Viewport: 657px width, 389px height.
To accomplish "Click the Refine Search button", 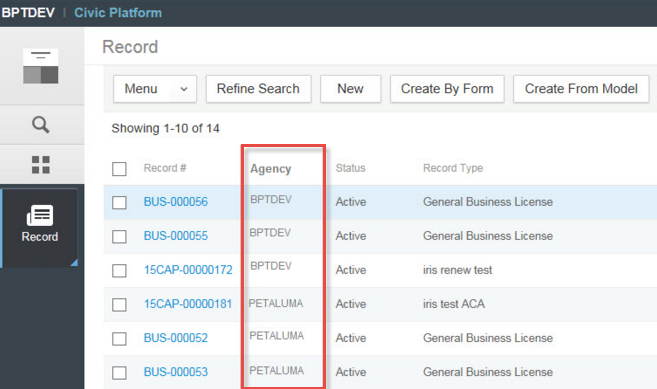I will (259, 89).
